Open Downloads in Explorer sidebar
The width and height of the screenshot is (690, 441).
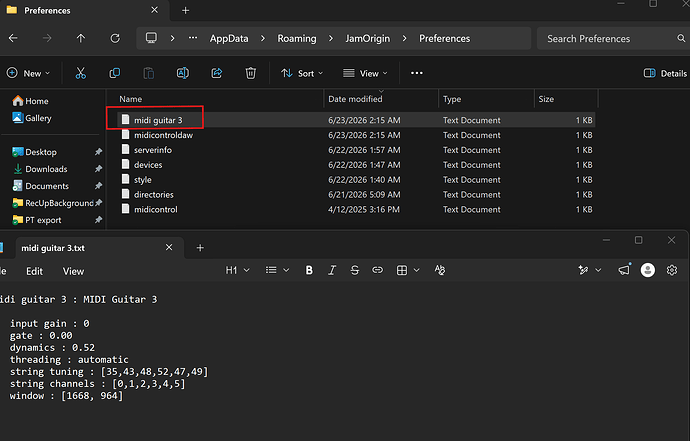tap(40, 169)
